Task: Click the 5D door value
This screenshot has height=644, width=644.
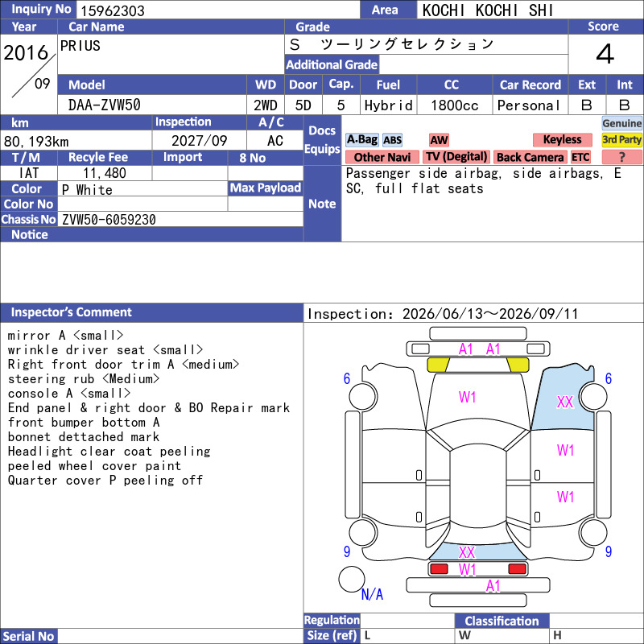Action: tap(303, 105)
